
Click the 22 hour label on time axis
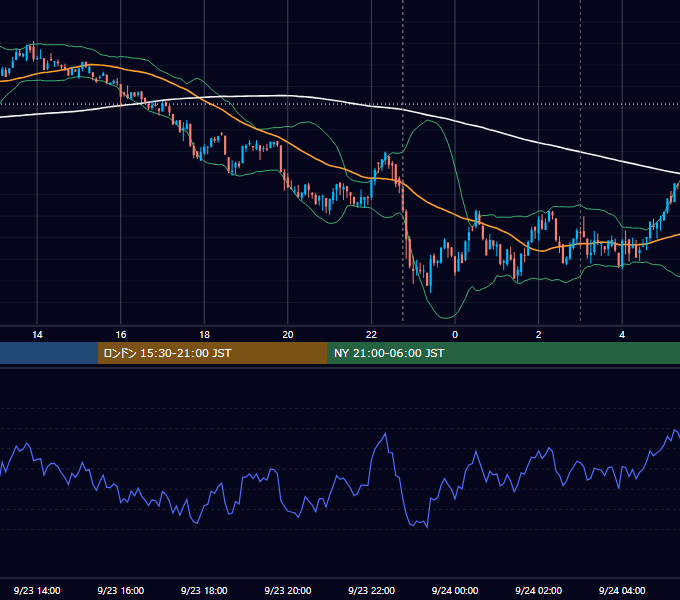click(371, 335)
